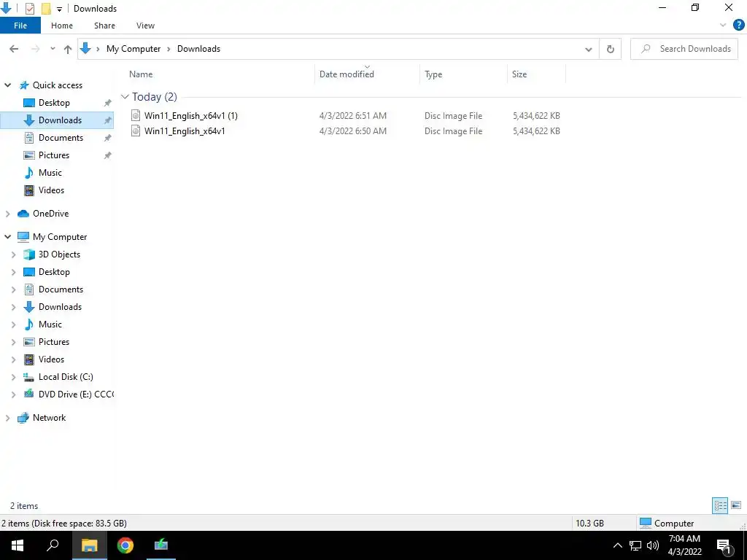Open Music under My Computer
This screenshot has width=747, height=560.
point(50,324)
